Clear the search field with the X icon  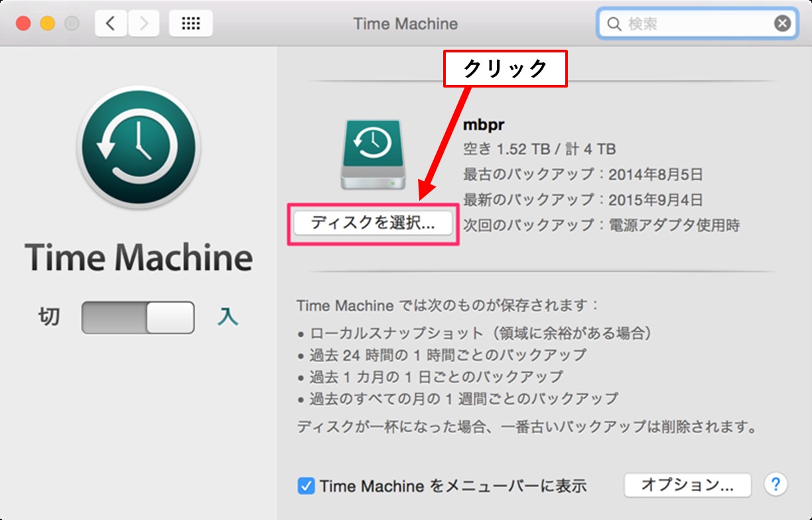coord(782,24)
